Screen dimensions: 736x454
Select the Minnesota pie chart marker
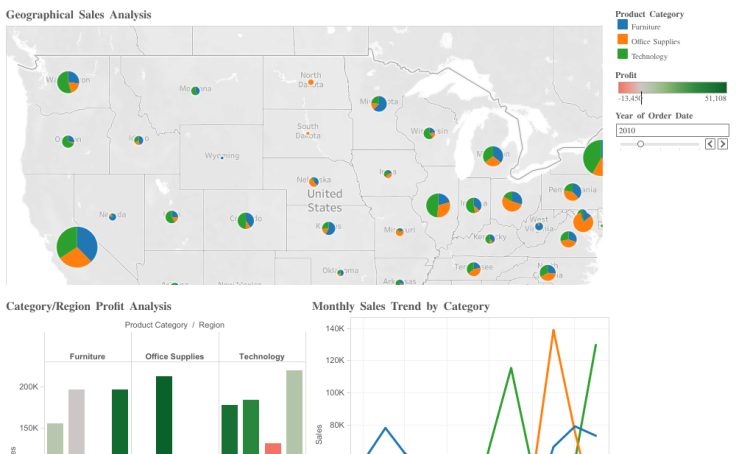coord(379,104)
